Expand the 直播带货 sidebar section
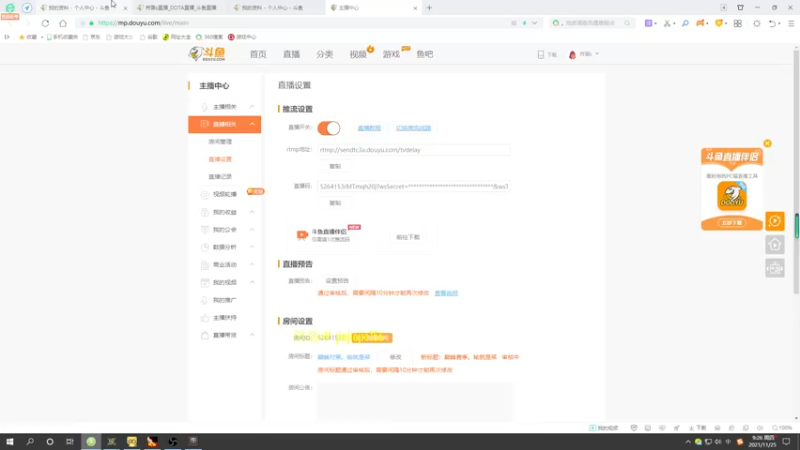Screen dimensions: 800x450 click(x=252, y=335)
